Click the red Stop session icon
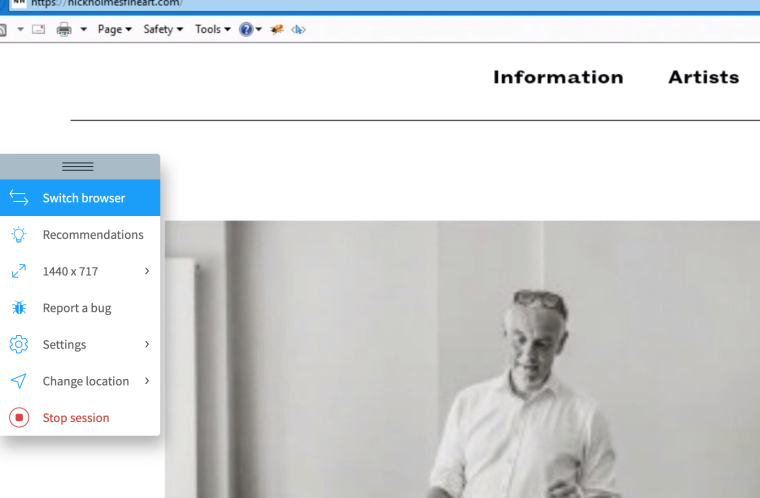This screenshot has width=760, height=498. pyautogui.click(x=19, y=417)
